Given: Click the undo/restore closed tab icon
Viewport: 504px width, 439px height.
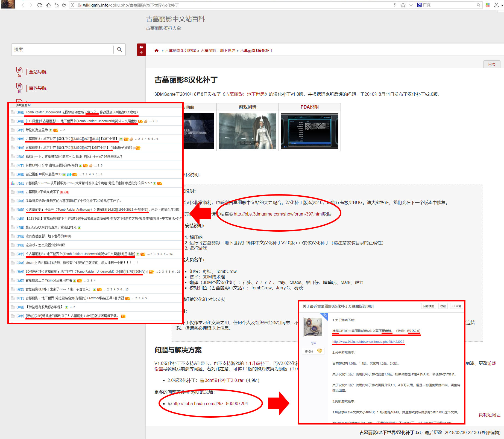Looking at the screenshot, I should click(x=56, y=5).
